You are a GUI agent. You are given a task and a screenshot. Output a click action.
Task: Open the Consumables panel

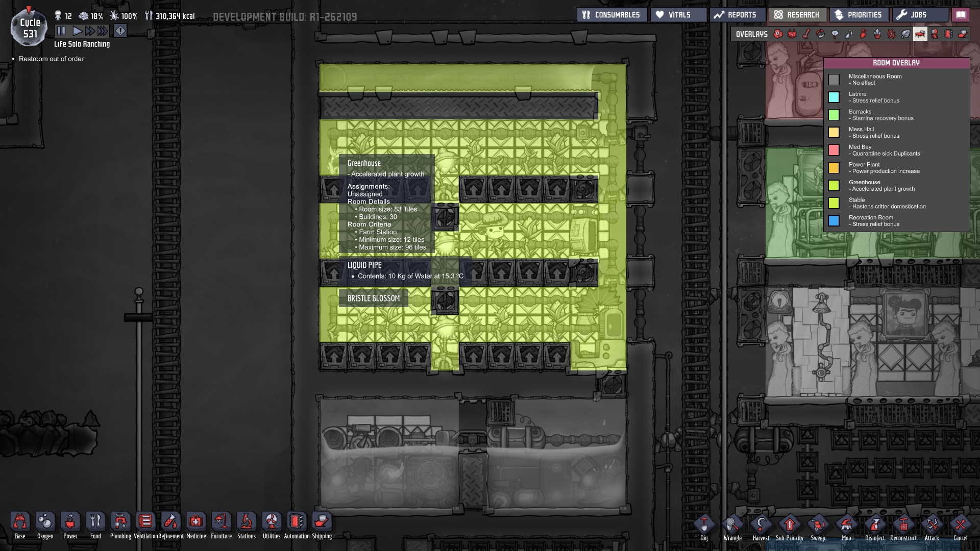coord(611,15)
